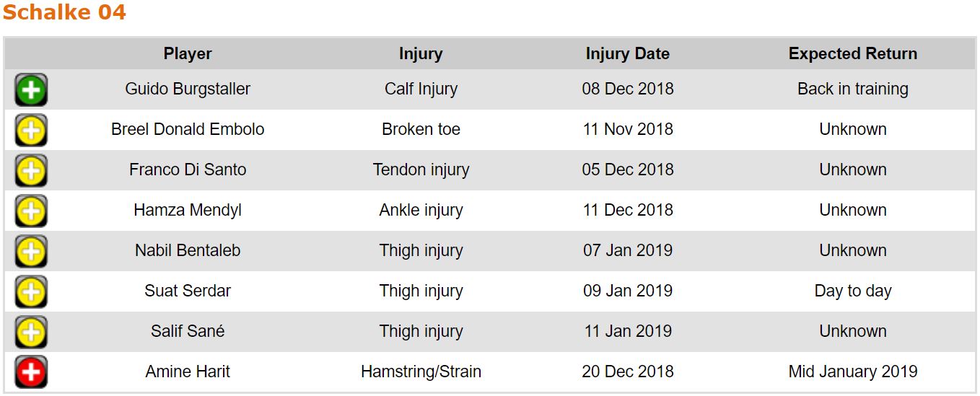
Task: Click the Expected Return column header
Action: click(852, 54)
